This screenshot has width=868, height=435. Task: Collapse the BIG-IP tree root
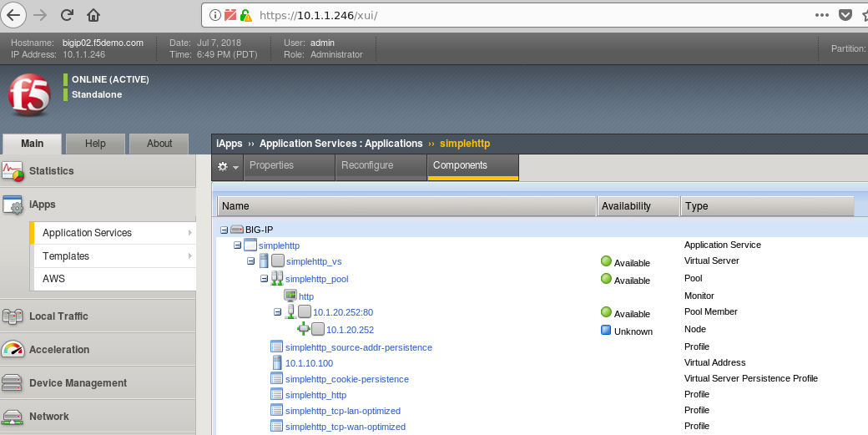coord(224,230)
